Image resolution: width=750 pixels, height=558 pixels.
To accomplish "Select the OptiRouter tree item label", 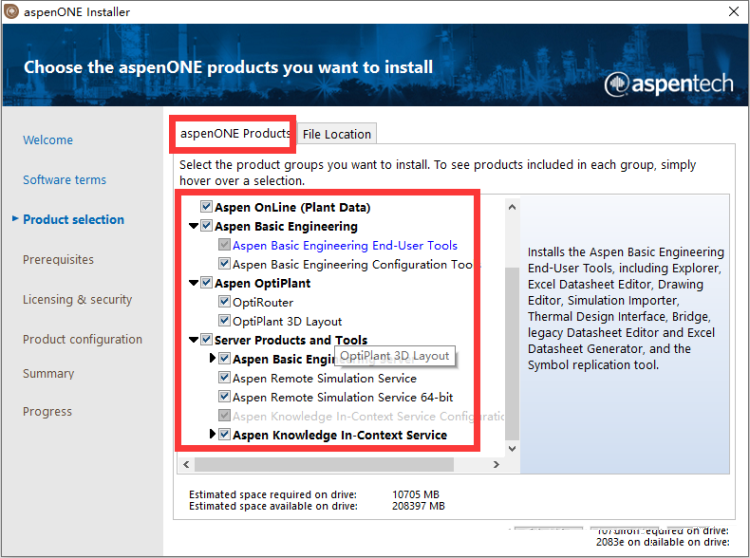I will [263, 302].
